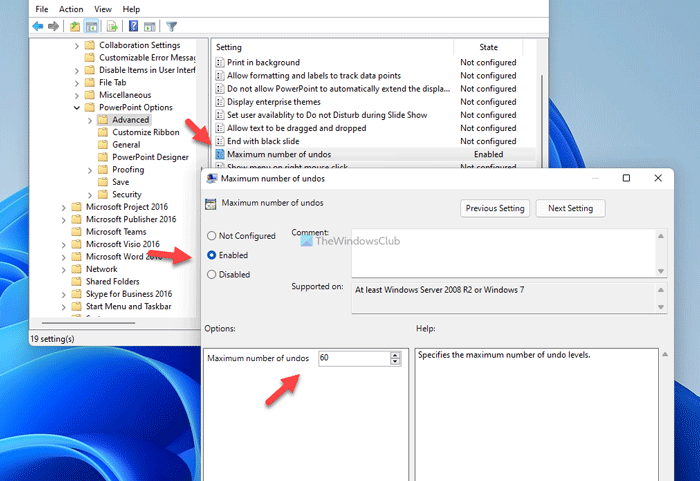Click the Customize Ribbon folder icon
Viewport: 700px width, 481px height.
pos(103,132)
